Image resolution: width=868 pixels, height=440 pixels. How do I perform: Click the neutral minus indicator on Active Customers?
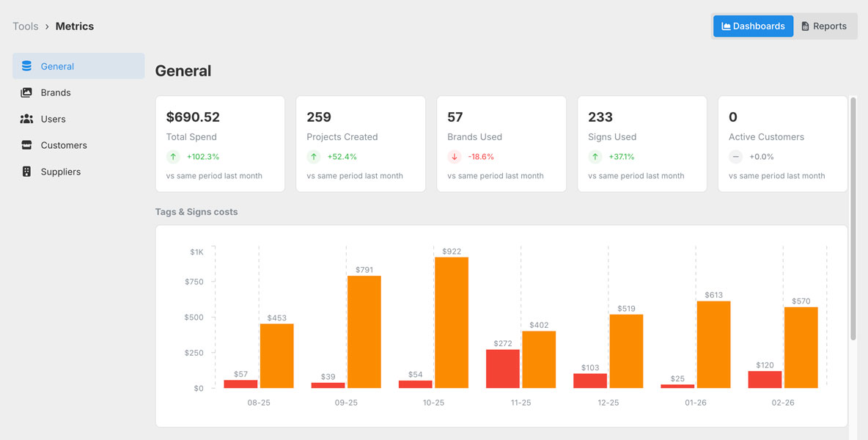point(736,156)
